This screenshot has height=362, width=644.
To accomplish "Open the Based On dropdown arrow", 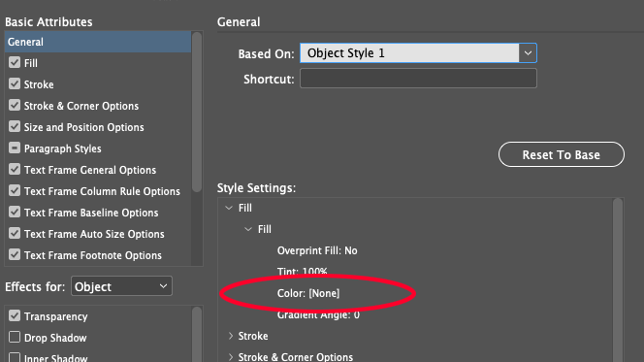I will coord(528,53).
